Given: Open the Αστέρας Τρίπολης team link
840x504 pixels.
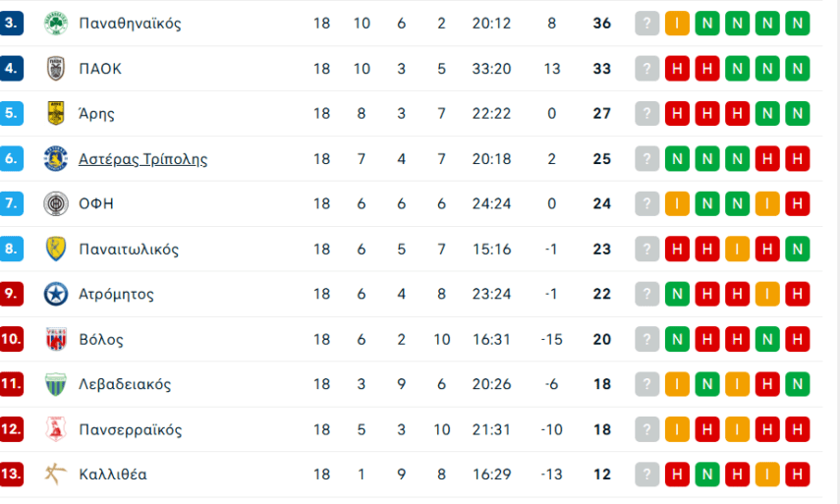Looking at the screenshot, I should click(x=142, y=159).
